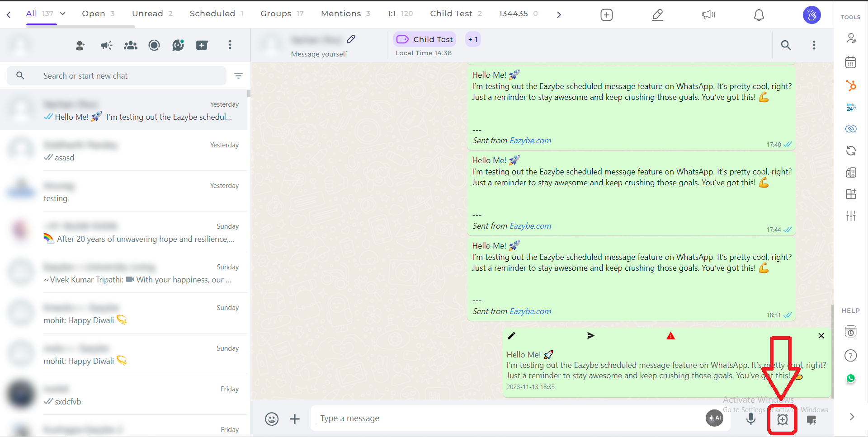The height and width of the screenshot is (437, 868).
Task: Click the broadcast megaphone icon in top bar
Action: (x=708, y=15)
